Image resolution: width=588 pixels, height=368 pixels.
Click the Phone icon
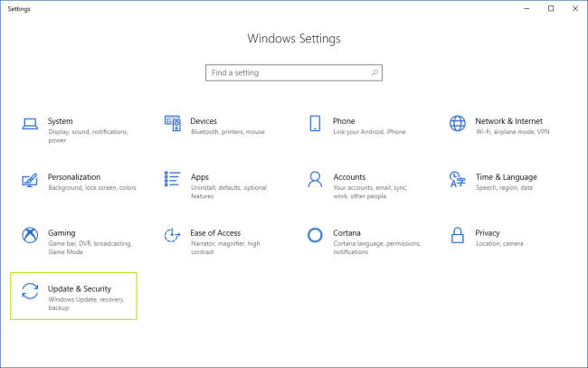coord(315,123)
